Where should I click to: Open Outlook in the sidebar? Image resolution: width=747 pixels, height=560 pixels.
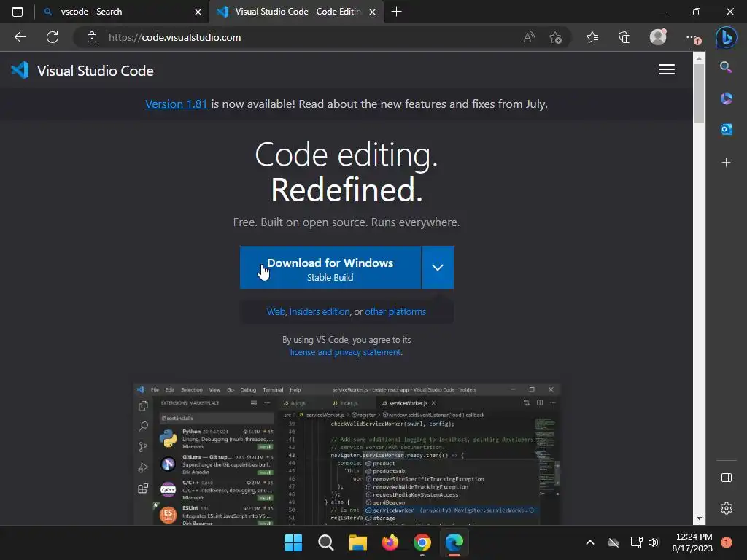[x=726, y=129]
